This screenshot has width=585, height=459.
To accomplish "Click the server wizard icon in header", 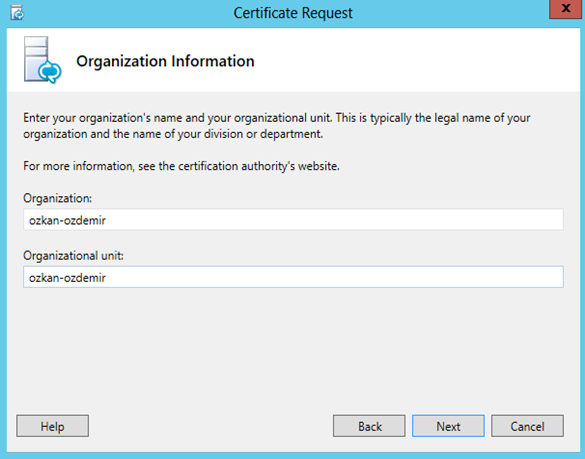I will pos(43,60).
